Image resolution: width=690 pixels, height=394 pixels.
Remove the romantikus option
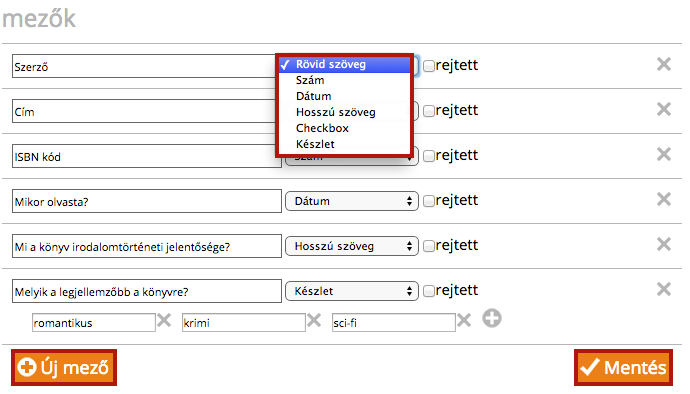click(164, 320)
